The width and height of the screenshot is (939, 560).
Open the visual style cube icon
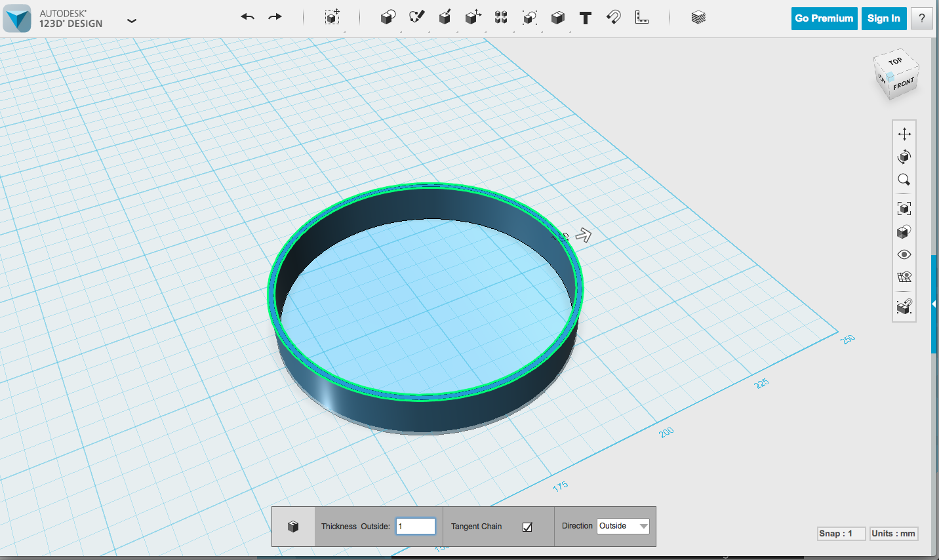[x=904, y=231]
